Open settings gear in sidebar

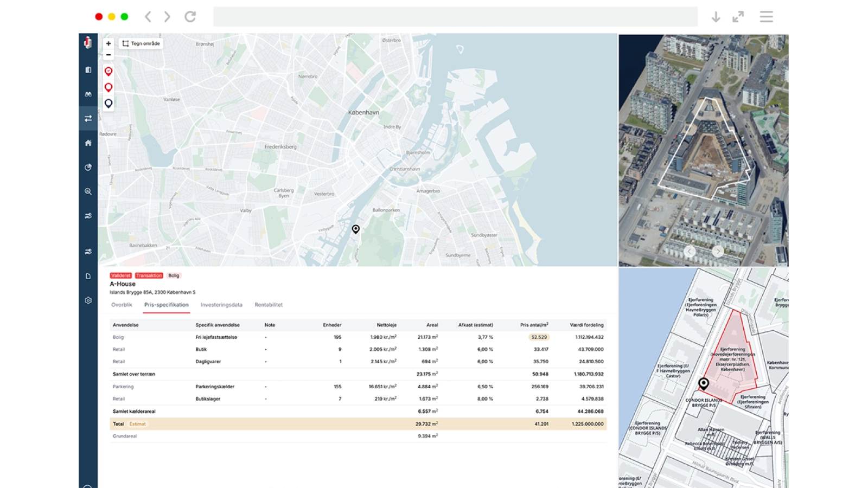point(88,300)
